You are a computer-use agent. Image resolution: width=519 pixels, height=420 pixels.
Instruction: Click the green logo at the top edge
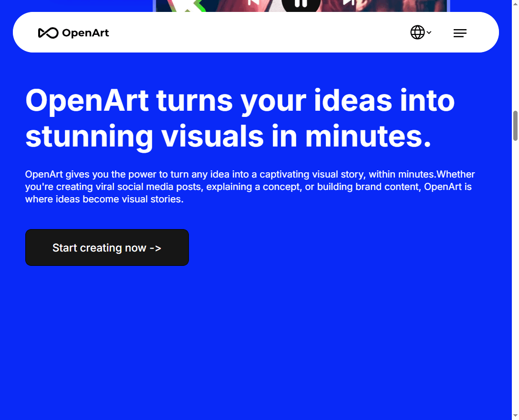pos(187,4)
